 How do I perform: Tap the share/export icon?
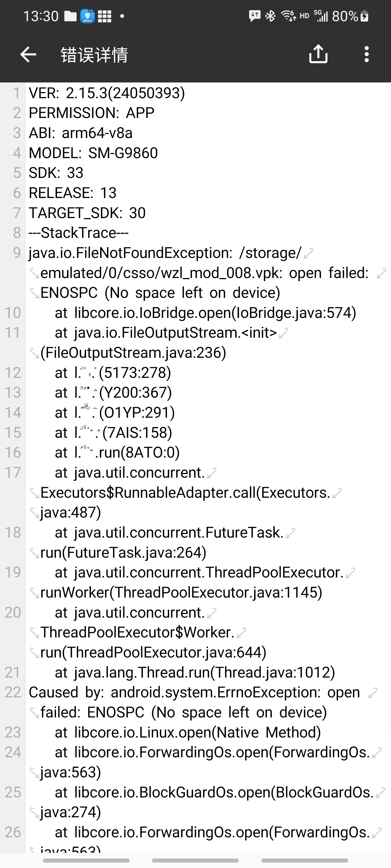(x=318, y=54)
